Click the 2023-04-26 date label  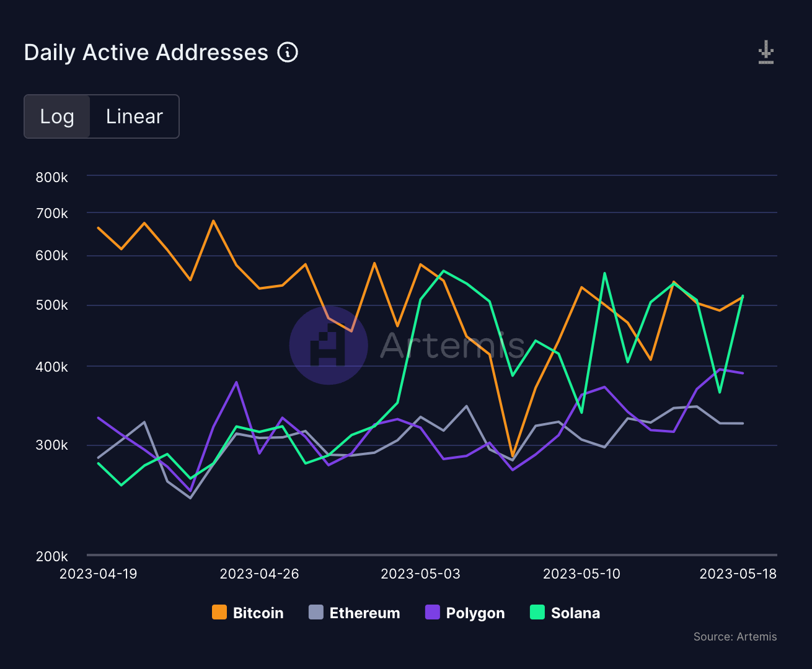260,574
